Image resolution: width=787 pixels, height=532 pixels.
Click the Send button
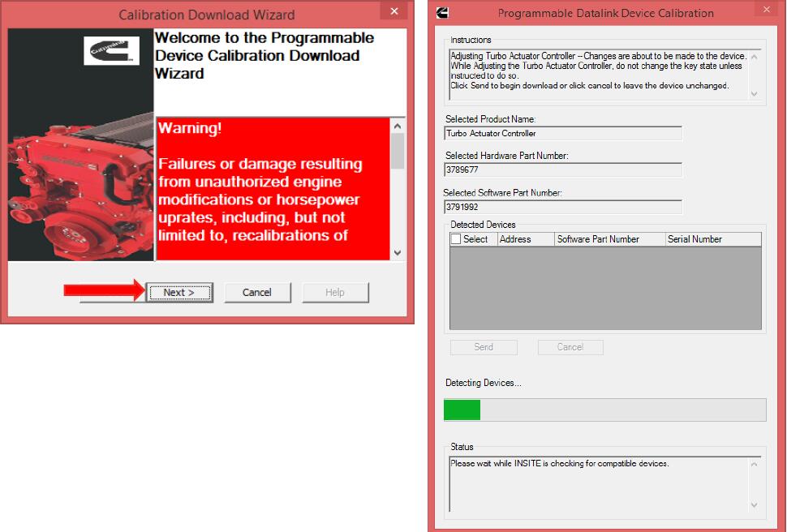pos(484,347)
